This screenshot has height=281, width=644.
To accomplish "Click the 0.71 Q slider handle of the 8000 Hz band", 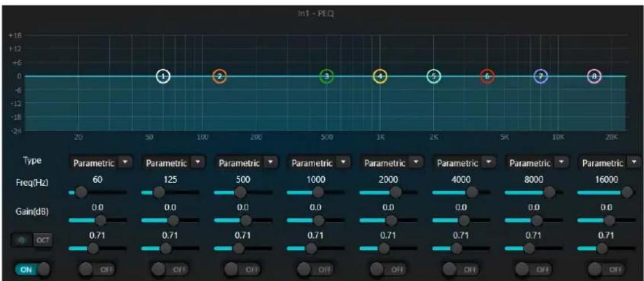I will (529, 248).
